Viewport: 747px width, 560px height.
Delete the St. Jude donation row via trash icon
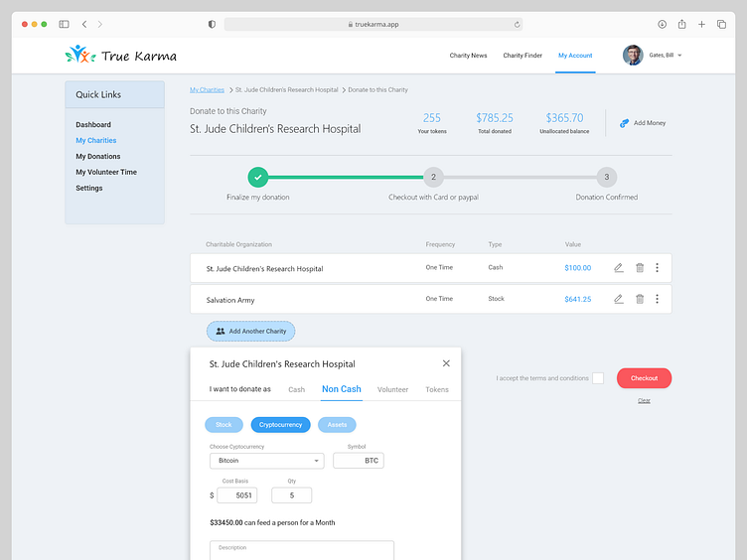click(x=640, y=268)
